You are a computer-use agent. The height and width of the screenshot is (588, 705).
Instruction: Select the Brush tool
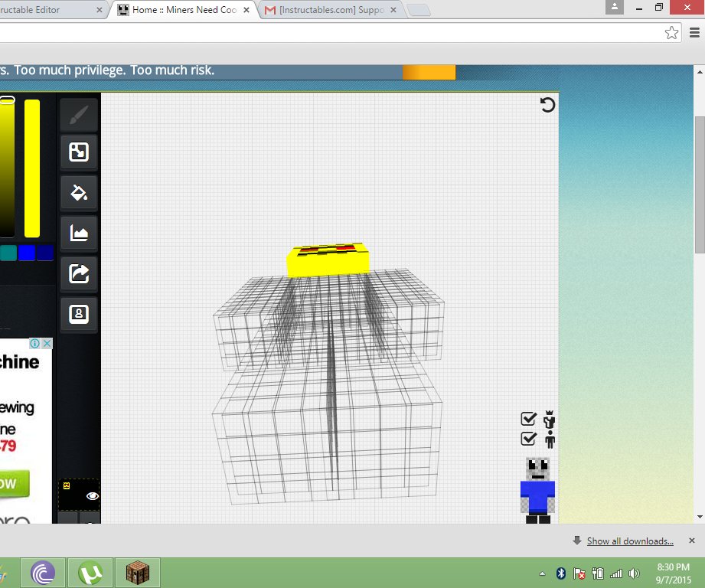(x=78, y=113)
